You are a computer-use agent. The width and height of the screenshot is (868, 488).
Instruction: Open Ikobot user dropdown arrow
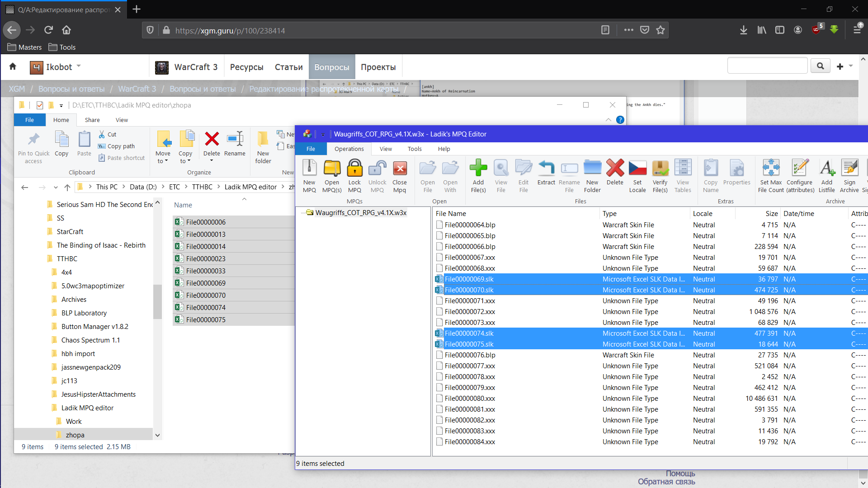coord(79,66)
